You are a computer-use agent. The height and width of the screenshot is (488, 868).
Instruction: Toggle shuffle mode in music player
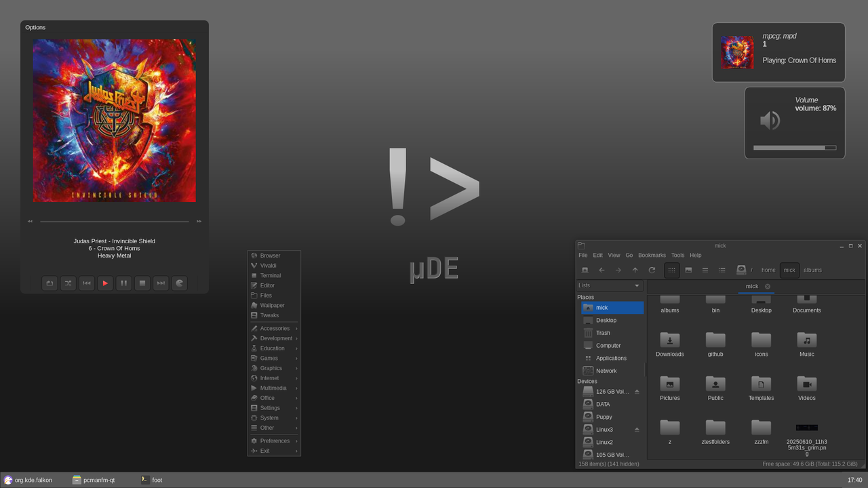click(x=68, y=283)
